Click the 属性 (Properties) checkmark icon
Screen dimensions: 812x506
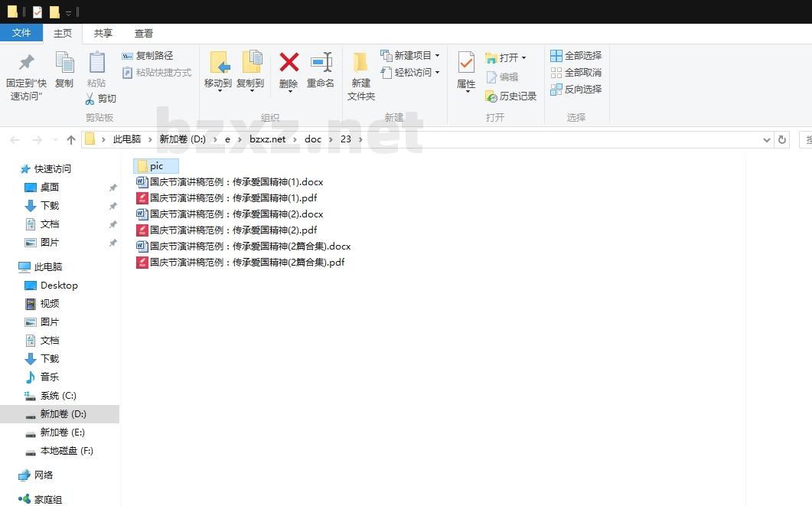point(466,63)
